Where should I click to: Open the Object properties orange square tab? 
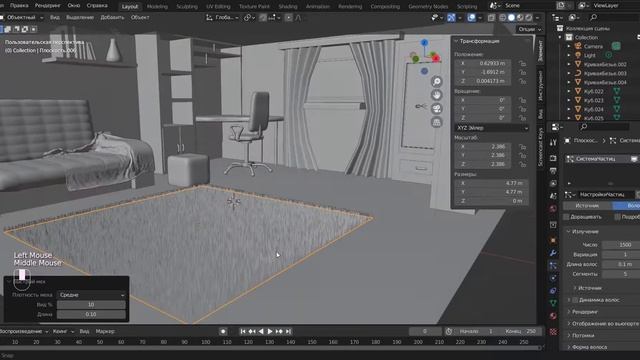tap(553, 240)
